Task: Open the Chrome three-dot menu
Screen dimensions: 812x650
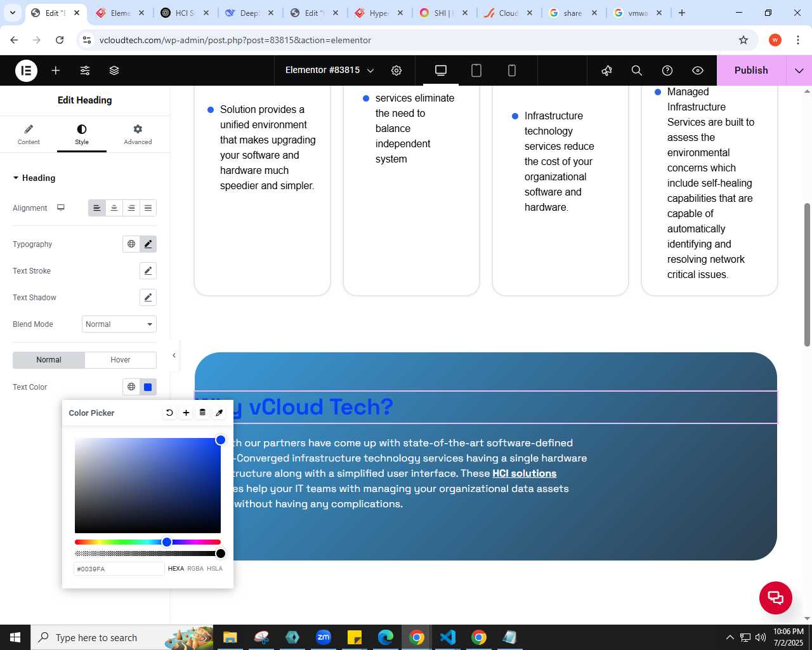Action: (x=798, y=40)
